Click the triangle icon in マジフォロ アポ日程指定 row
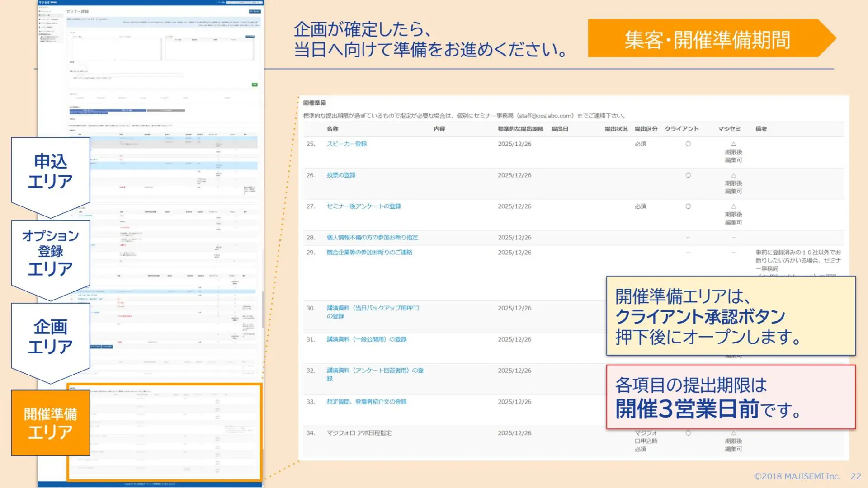Viewport: 868px width, 488px height. click(733, 433)
